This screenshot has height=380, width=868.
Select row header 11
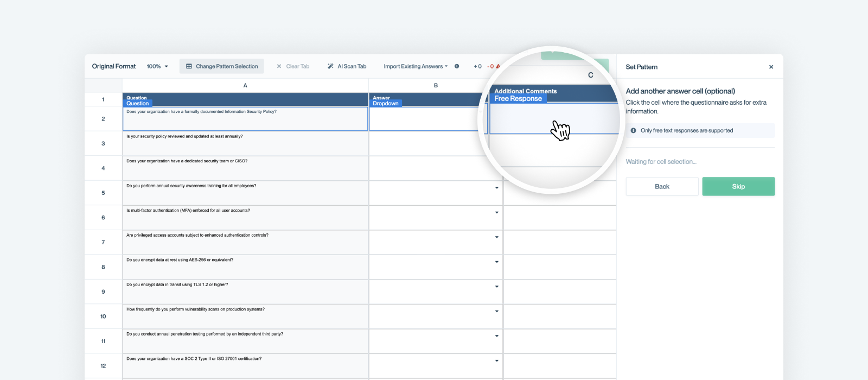pyautogui.click(x=103, y=341)
